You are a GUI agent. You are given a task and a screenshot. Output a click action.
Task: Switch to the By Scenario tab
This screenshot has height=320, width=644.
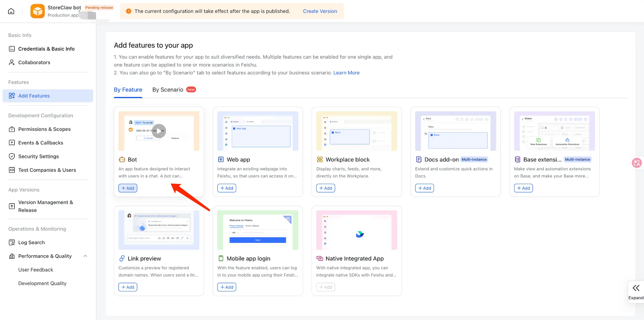click(168, 90)
